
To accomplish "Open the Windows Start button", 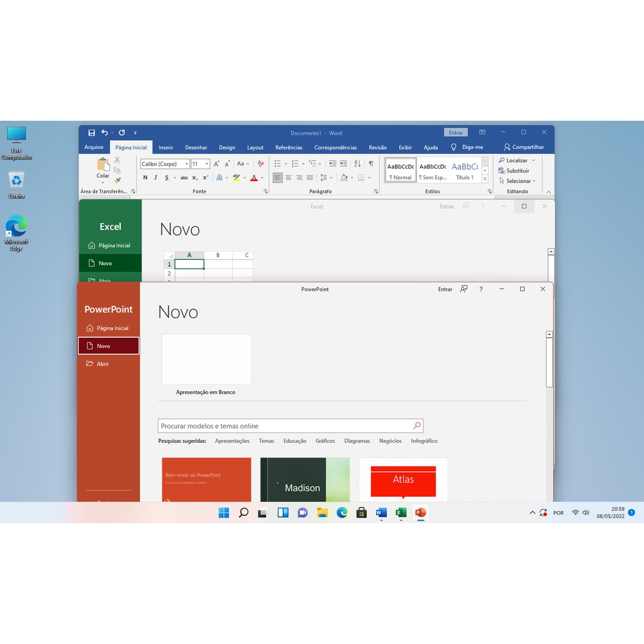I will click(224, 513).
